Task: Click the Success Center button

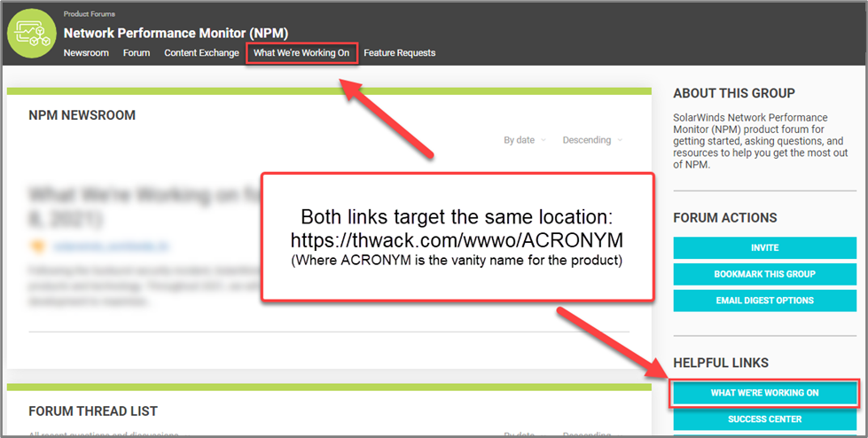Action: click(764, 419)
